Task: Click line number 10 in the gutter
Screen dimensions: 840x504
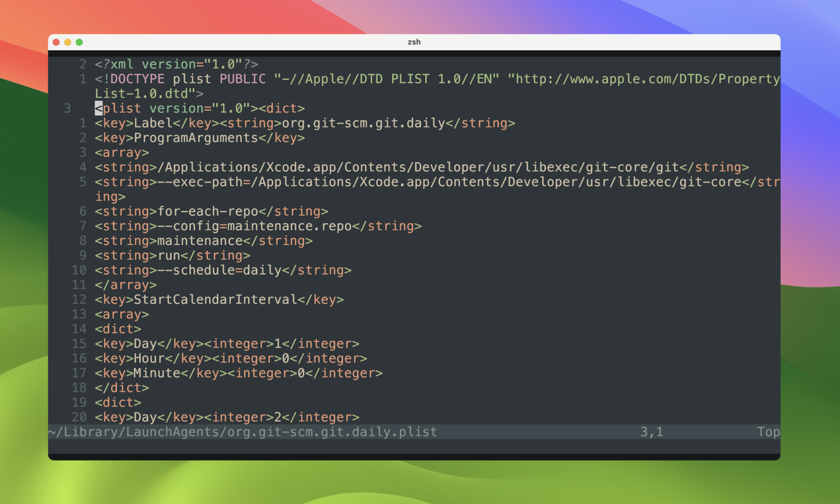Action: point(79,270)
